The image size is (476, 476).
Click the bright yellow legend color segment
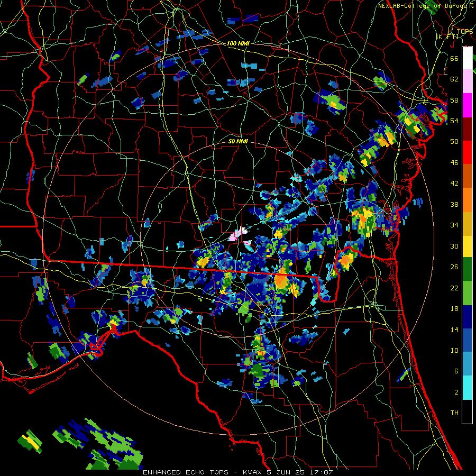(x=467, y=246)
